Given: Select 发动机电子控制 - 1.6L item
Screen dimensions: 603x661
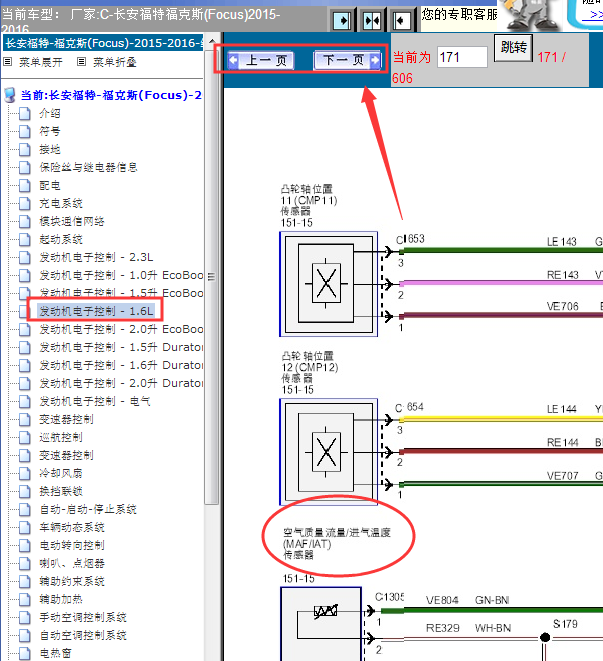Looking at the screenshot, I should coord(96,311).
